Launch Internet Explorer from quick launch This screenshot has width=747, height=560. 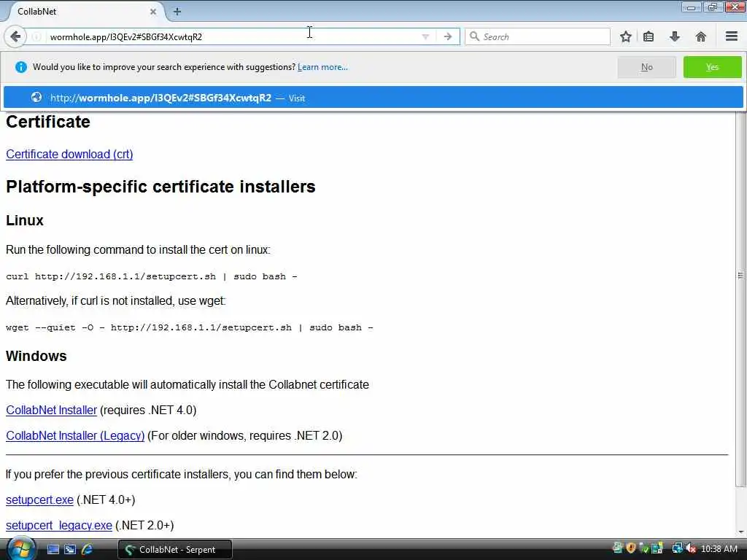[x=88, y=550]
